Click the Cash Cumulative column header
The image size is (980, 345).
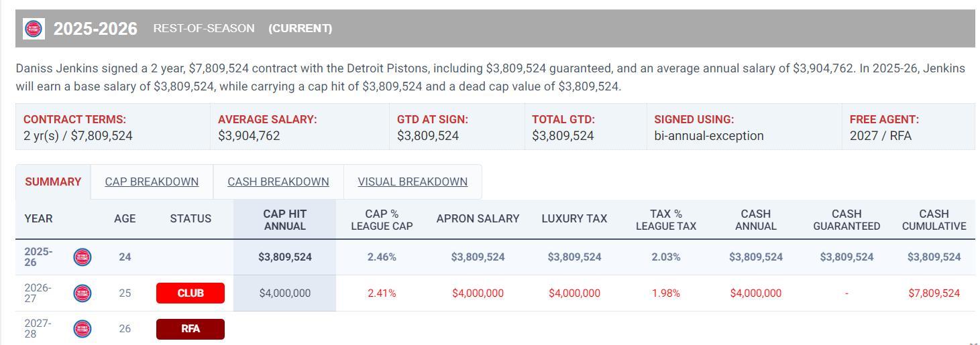(x=934, y=219)
